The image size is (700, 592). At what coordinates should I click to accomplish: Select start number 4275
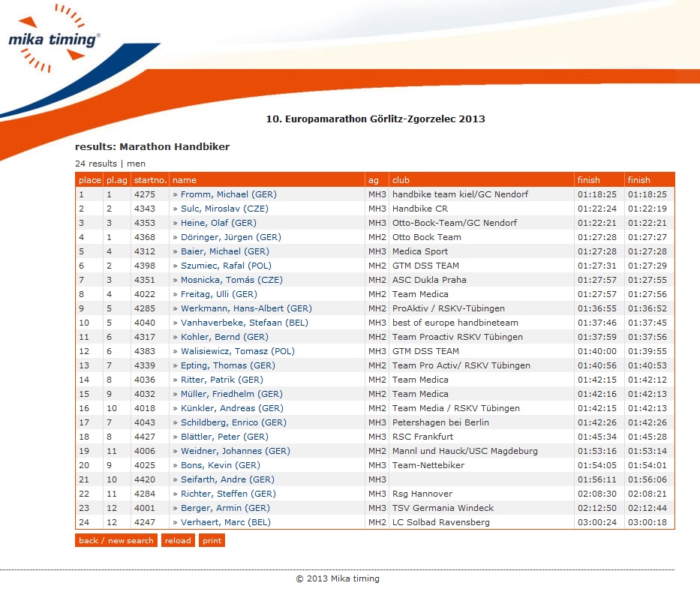[x=145, y=194]
